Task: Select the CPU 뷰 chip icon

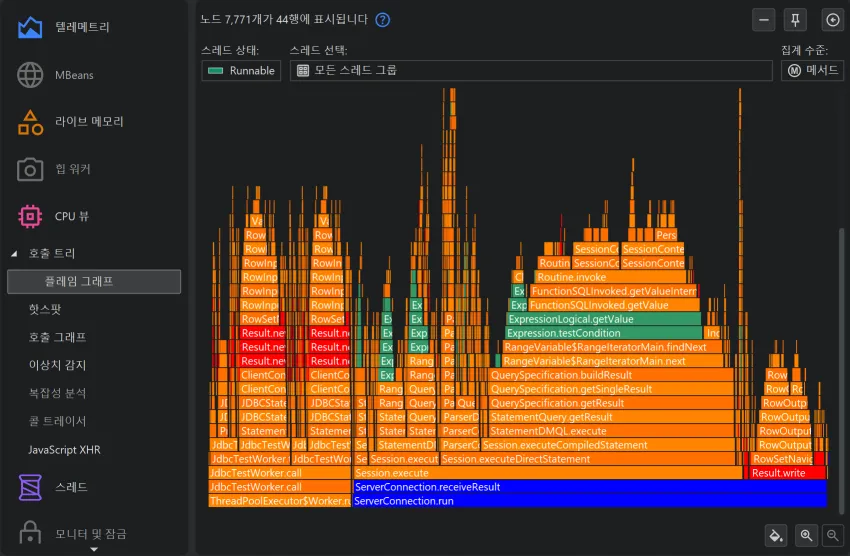Action: coord(30,216)
